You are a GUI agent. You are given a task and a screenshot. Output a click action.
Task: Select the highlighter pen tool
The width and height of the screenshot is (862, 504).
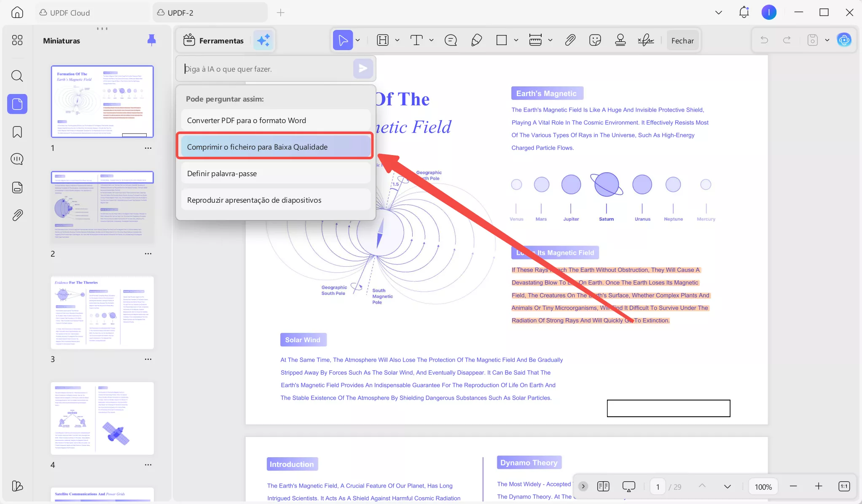click(476, 40)
